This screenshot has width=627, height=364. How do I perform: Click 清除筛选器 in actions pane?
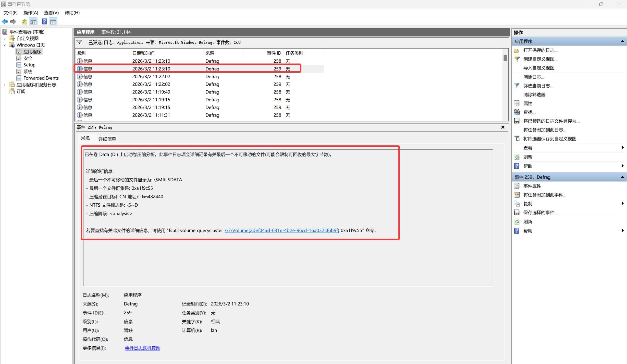tap(534, 94)
